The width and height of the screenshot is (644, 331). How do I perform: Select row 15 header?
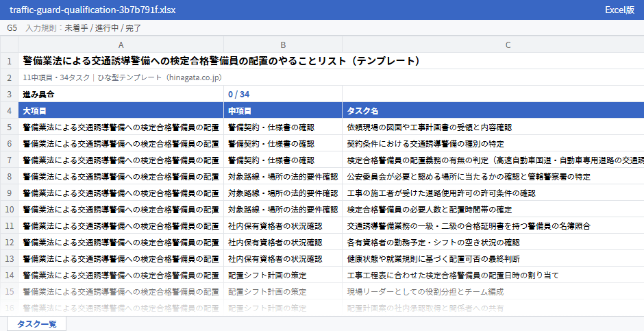pos(9,291)
